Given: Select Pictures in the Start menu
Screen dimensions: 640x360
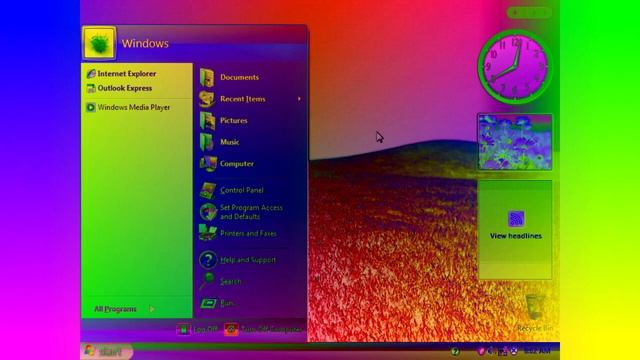Looking at the screenshot, I should coord(233,120).
